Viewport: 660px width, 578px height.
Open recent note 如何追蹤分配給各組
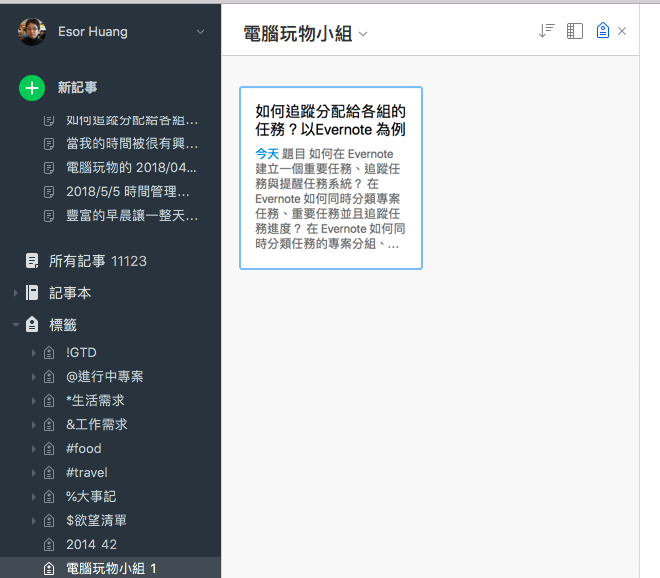click(x=132, y=120)
